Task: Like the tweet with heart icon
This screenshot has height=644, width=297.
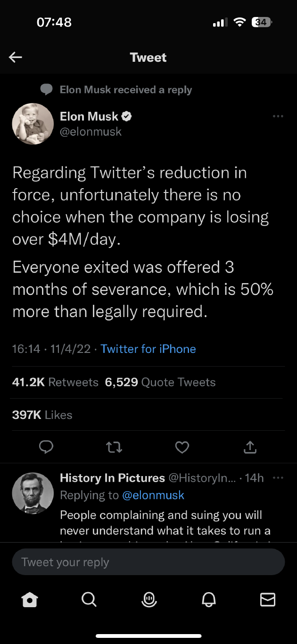Action: [182, 446]
